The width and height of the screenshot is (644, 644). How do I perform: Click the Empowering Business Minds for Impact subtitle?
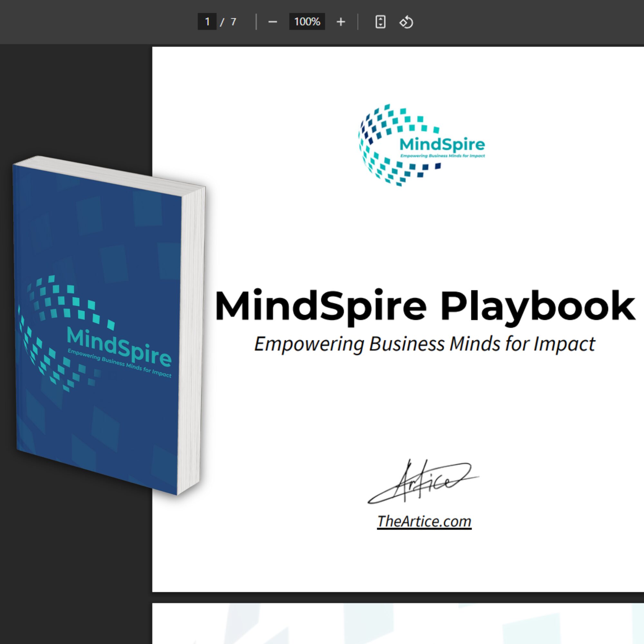(x=424, y=344)
